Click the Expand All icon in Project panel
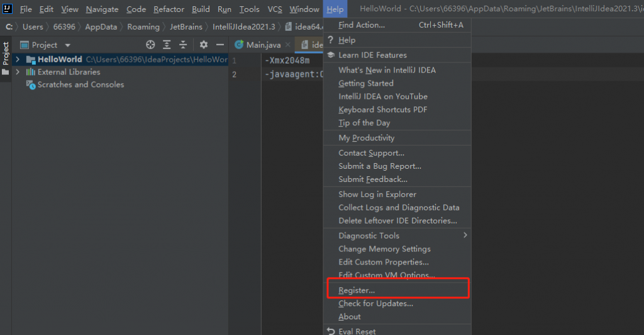The image size is (644, 335). point(167,45)
